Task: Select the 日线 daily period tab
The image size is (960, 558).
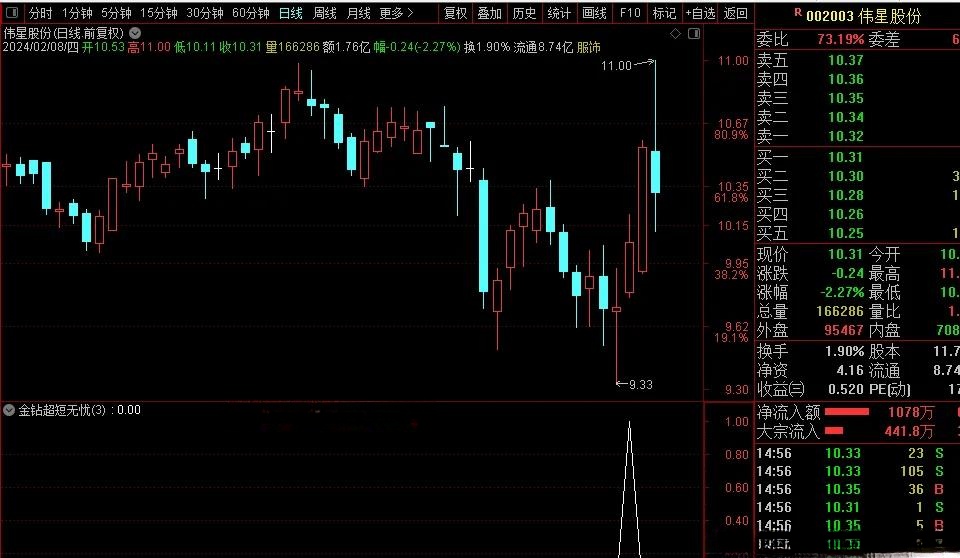Action: pyautogui.click(x=290, y=13)
